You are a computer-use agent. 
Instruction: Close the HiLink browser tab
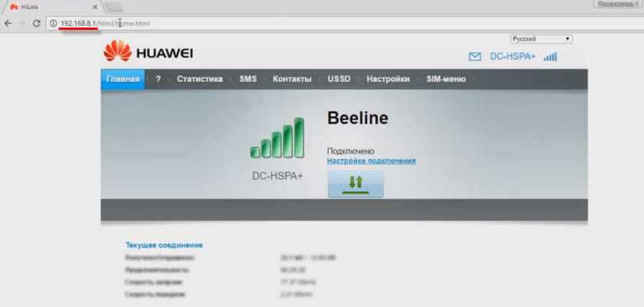point(94,6)
